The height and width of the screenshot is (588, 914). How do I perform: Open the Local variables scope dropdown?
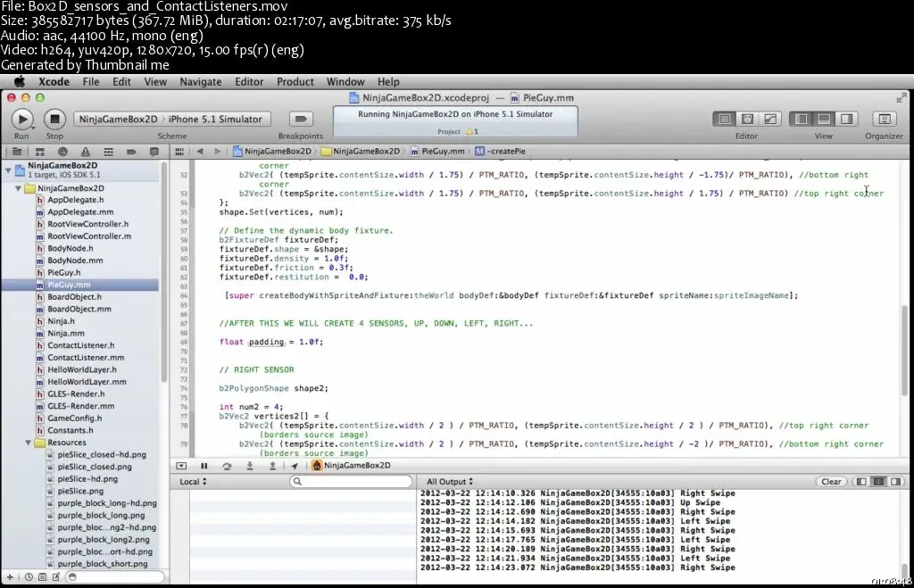(193, 482)
